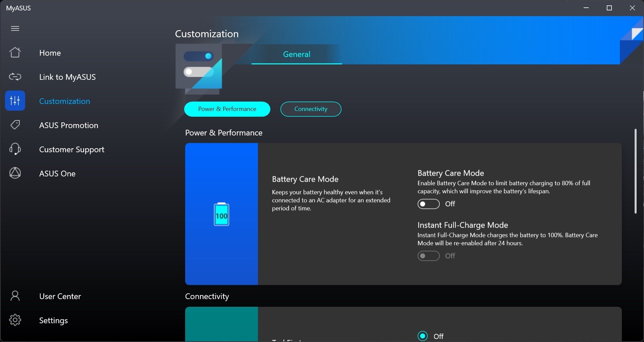Open Settings from sidebar

[54, 321]
